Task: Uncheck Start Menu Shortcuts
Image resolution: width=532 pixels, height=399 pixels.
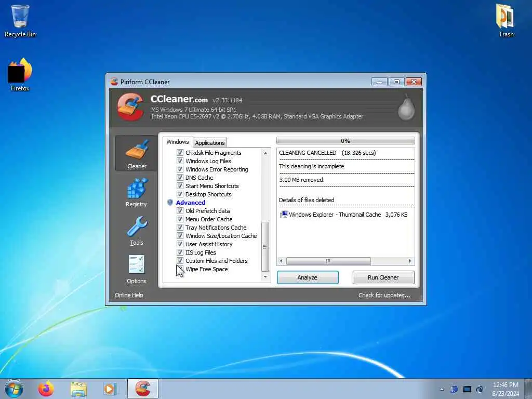Action: [180, 186]
